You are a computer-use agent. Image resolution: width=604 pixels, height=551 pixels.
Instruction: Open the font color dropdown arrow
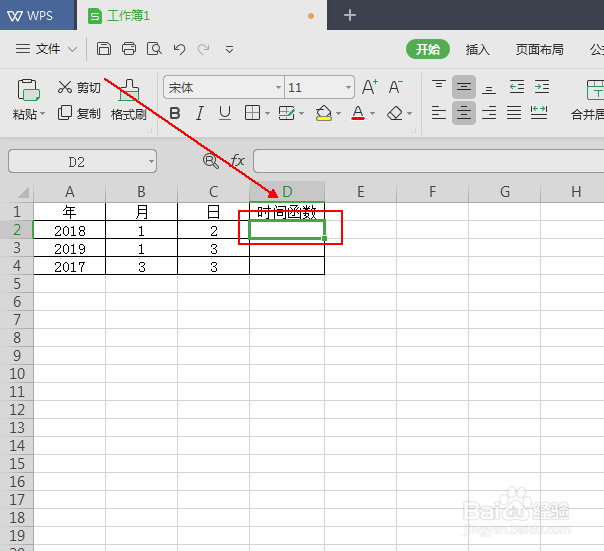pos(372,113)
